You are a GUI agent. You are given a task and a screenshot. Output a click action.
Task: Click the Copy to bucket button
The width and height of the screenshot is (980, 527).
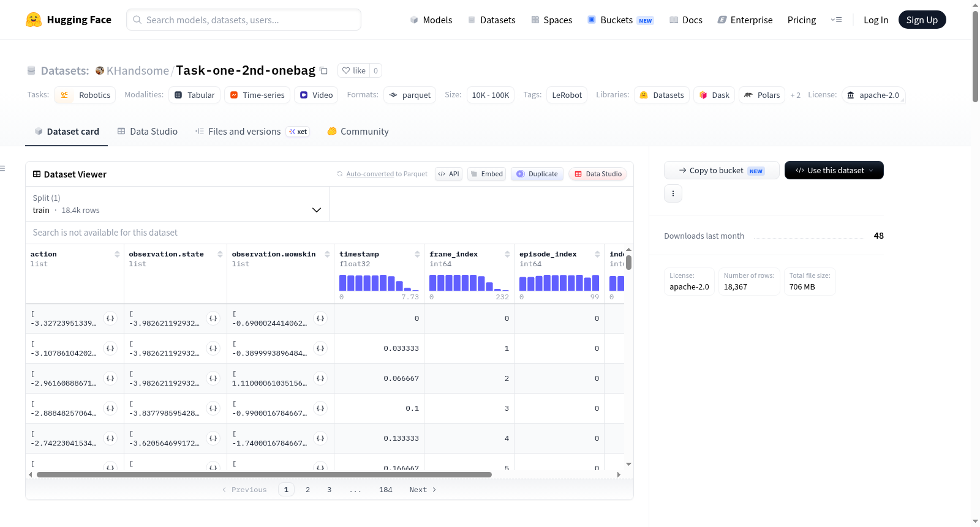722,170
